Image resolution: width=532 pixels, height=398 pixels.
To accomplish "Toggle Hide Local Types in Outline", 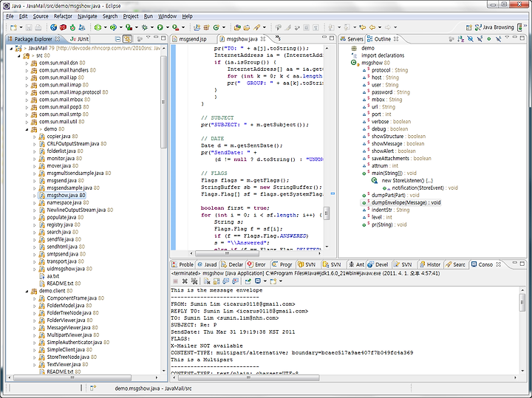I will tap(498, 39).
